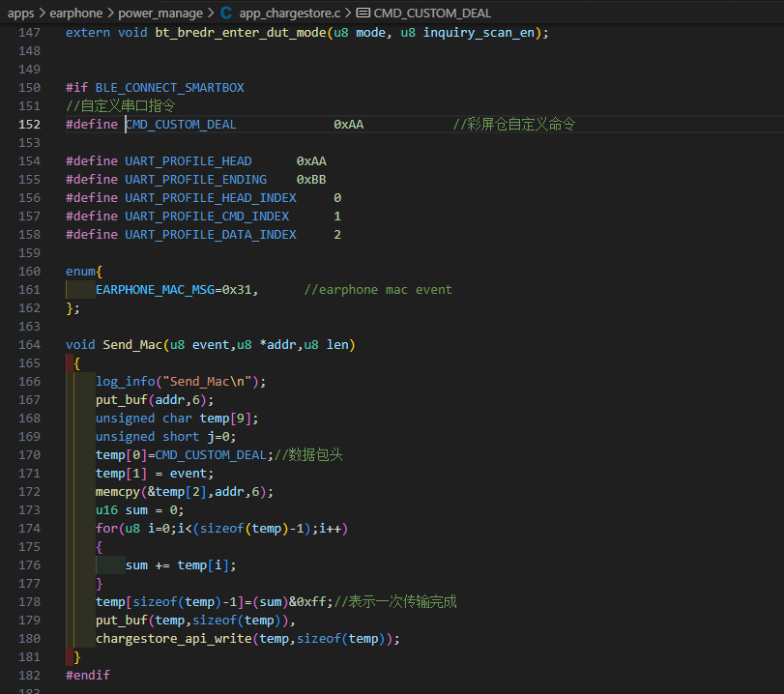The width and height of the screenshot is (784, 694).
Task: Click the log_info call on line 166
Action: (x=181, y=382)
